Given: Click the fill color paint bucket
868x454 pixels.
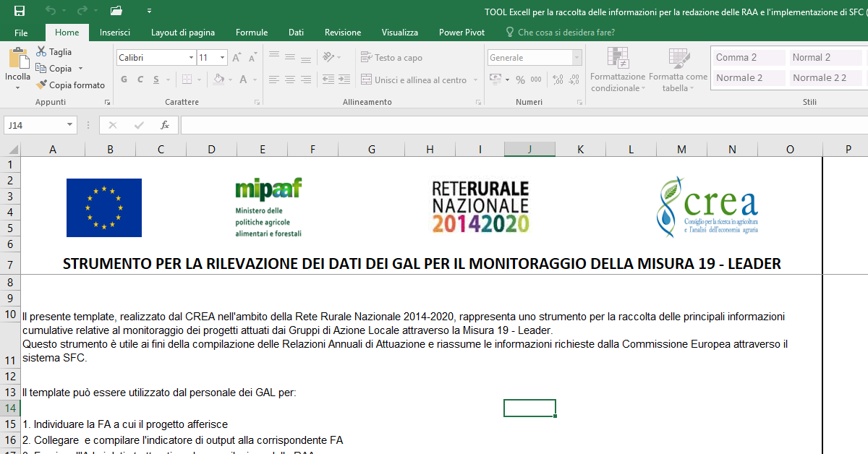Looking at the screenshot, I should [220, 80].
